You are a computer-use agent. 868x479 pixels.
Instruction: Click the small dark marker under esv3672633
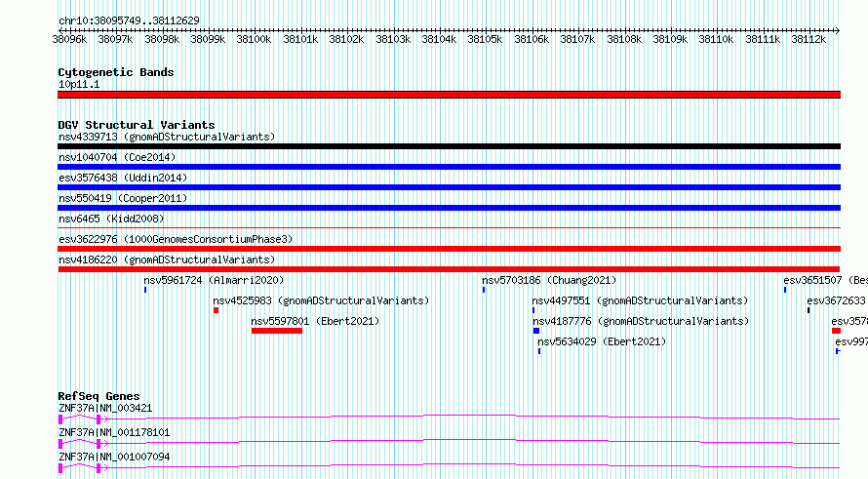point(809,310)
